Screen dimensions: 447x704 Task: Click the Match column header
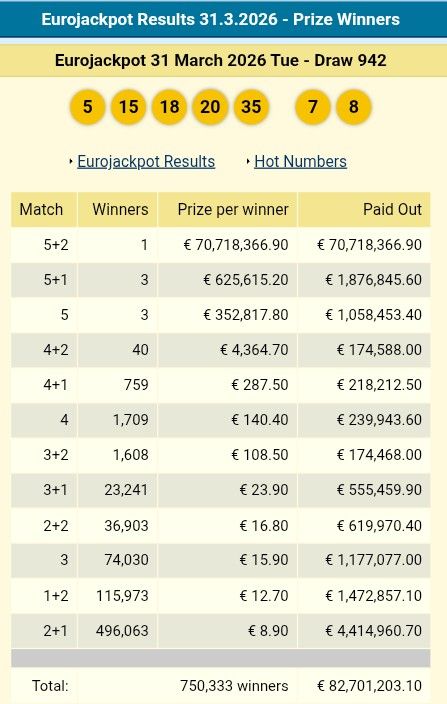pyautogui.click(x=44, y=209)
